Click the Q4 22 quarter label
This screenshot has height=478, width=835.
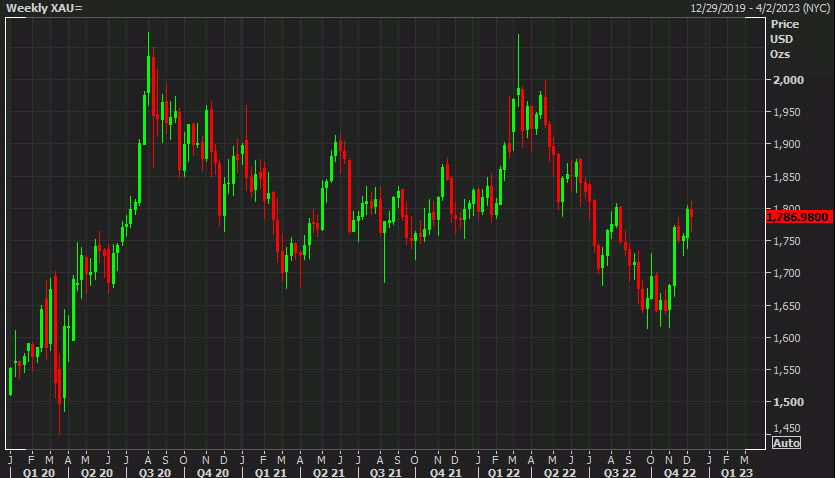tap(680, 473)
